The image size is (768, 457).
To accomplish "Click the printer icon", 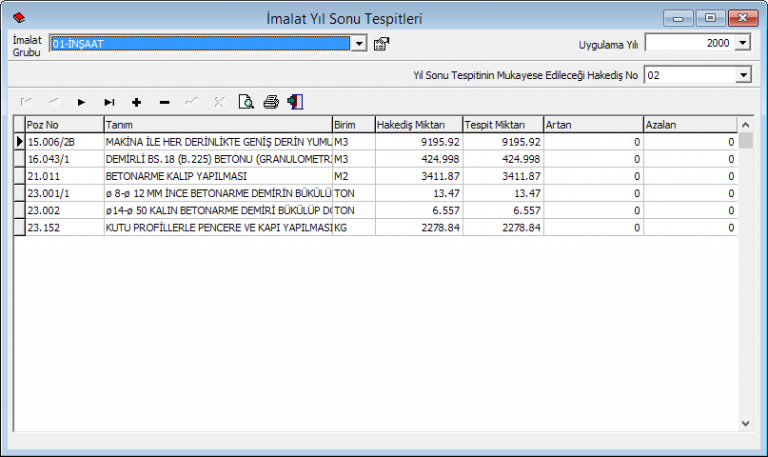I will click(x=271, y=102).
